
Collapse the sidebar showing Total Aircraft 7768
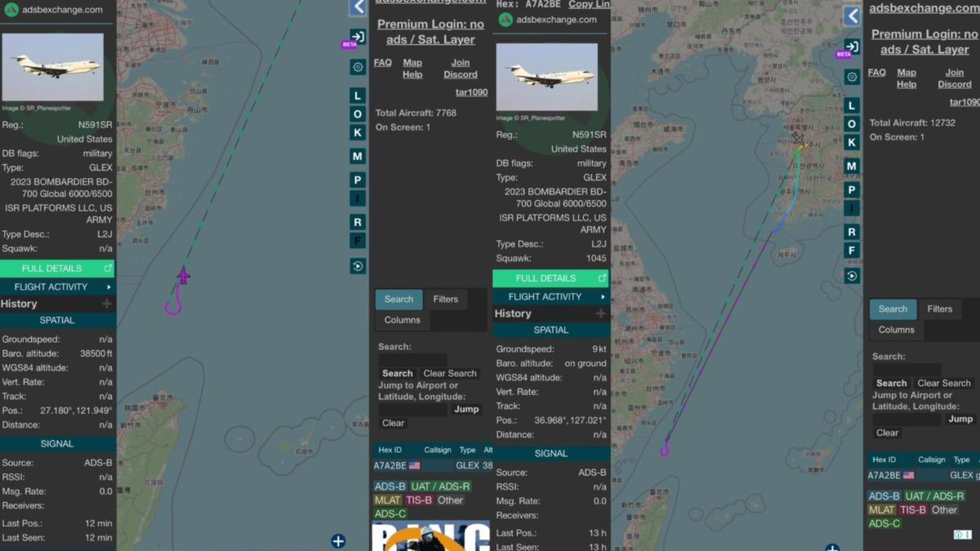click(358, 7)
